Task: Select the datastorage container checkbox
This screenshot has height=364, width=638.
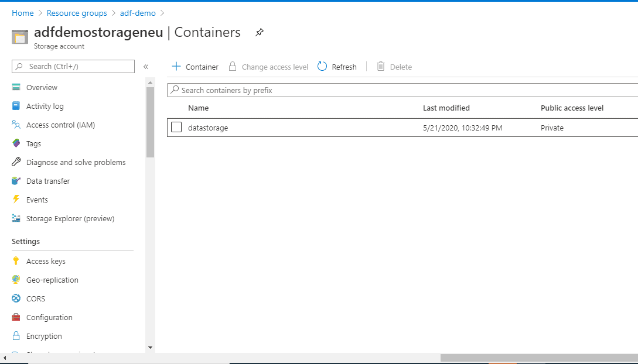Action: pyautogui.click(x=176, y=128)
